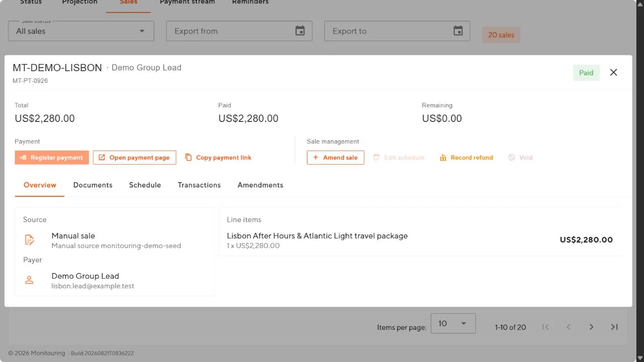644x362 pixels.
Task: Click the Record refund icon
Action: click(443, 158)
